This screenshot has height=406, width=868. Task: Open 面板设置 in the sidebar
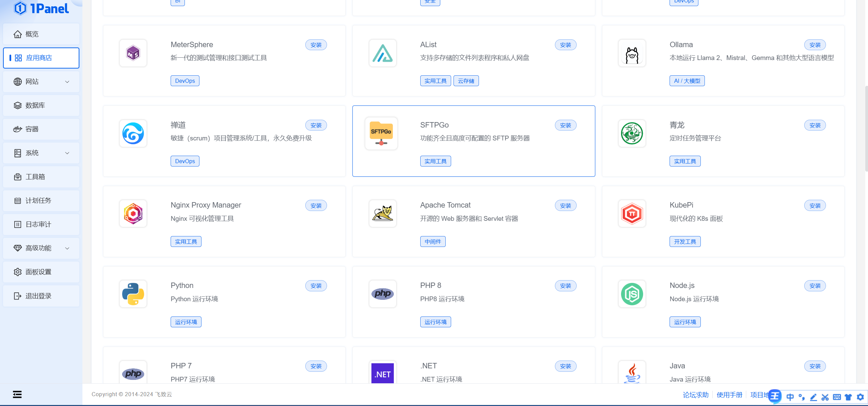pos(41,272)
